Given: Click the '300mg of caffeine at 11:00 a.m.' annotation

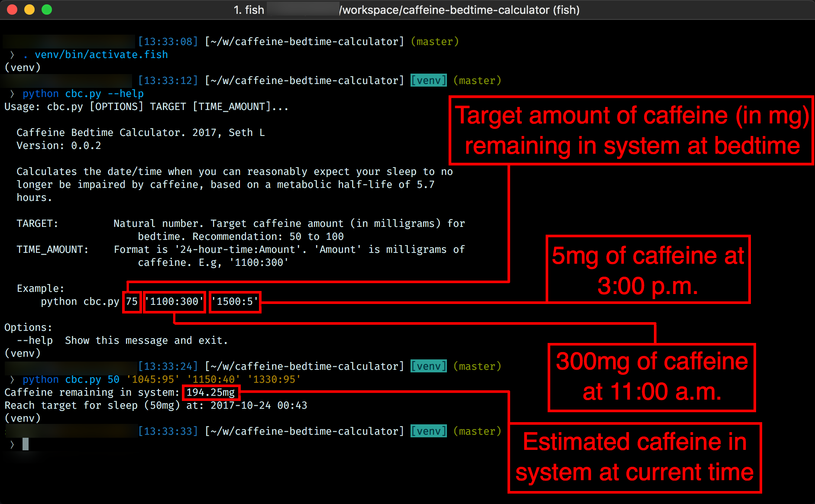Looking at the screenshot, I should (x=651, y=377).
